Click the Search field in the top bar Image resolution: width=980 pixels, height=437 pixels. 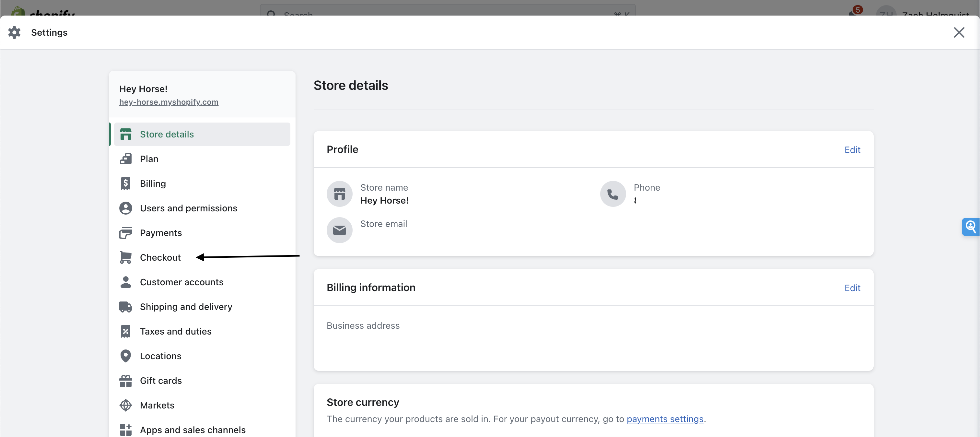pos(448,10)
